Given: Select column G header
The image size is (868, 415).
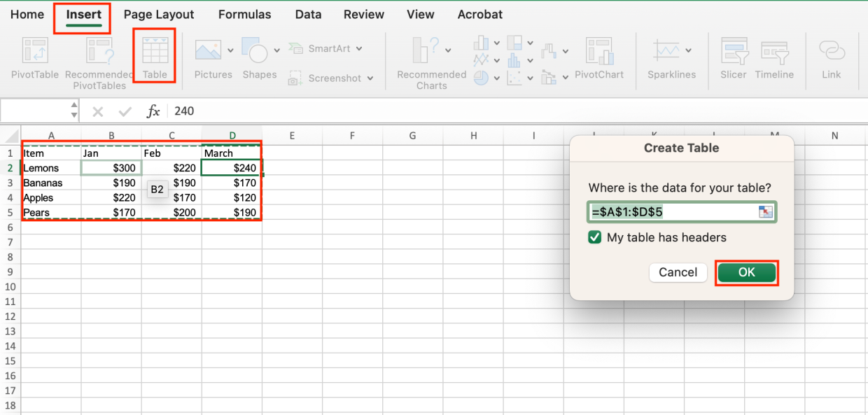Looking at the screenshot, I should (x=412, y=136).
